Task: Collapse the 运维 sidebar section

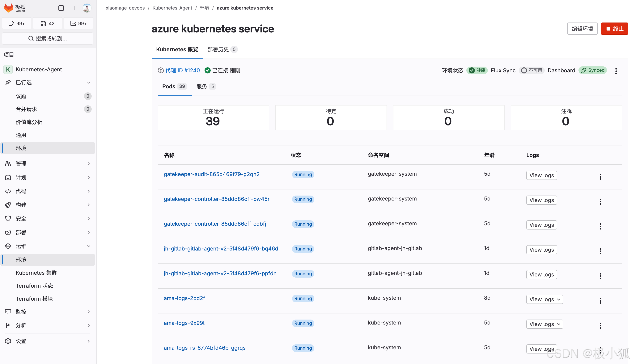Action: click(x=48, y=246)
